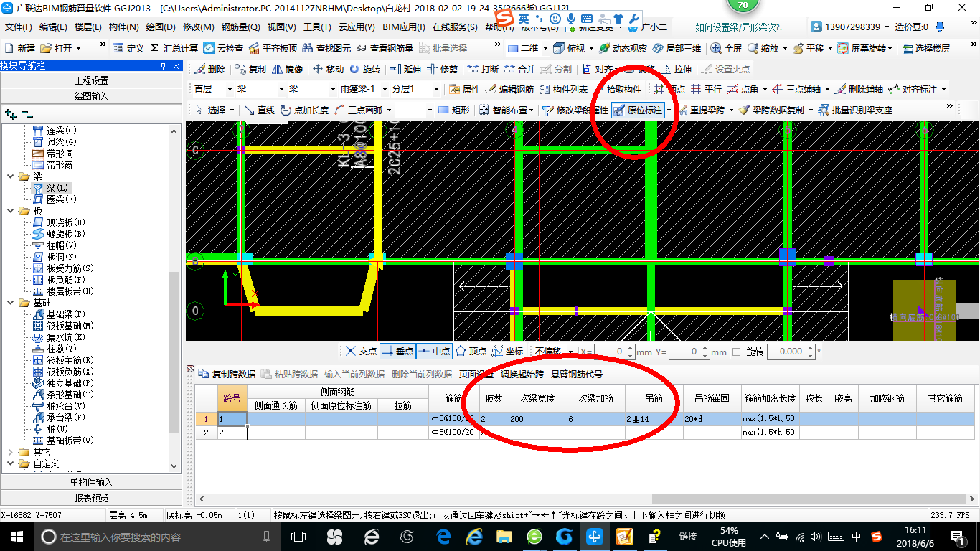This screenshot has width=980, height=551.
Task: Click 复制跨数据 button
Action: coord(227,374)
